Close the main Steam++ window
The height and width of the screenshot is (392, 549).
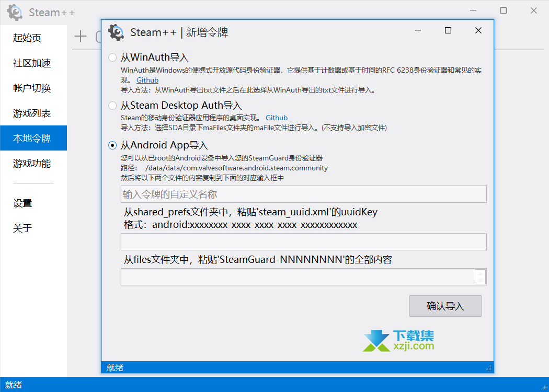click(x=534, y=10)
